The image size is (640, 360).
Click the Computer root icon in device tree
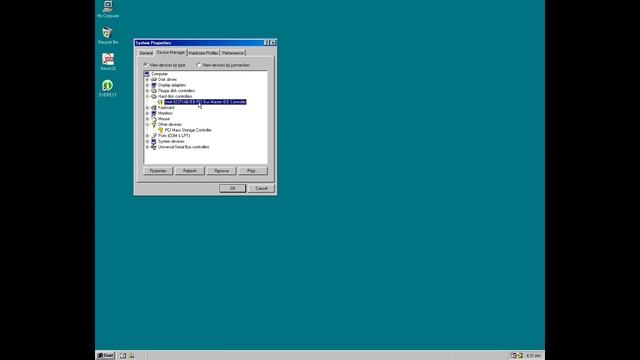(147, 74)
